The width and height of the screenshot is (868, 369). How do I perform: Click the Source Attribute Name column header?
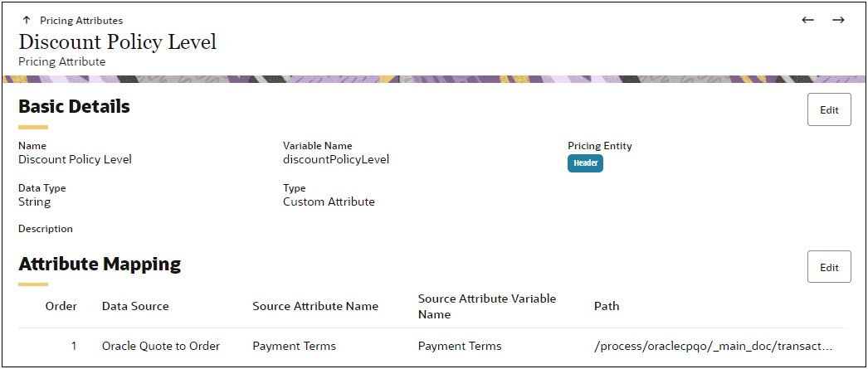(315, 306)
